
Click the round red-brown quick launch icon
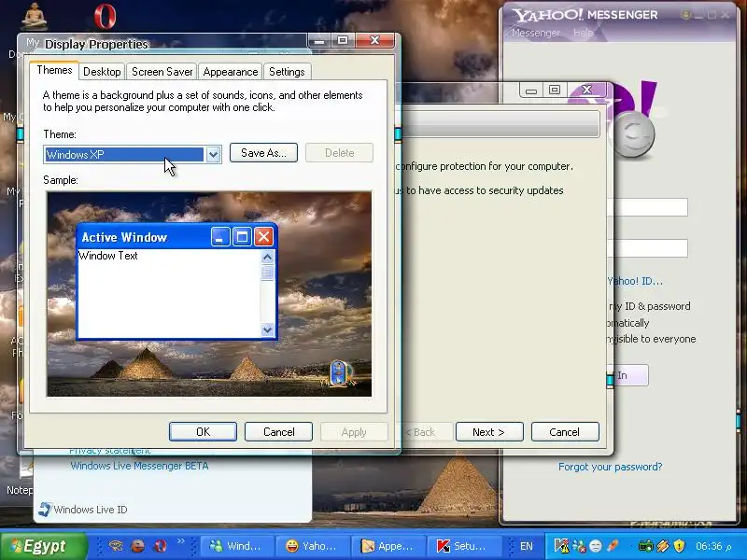pyautogui.click(x=138, y=546)
